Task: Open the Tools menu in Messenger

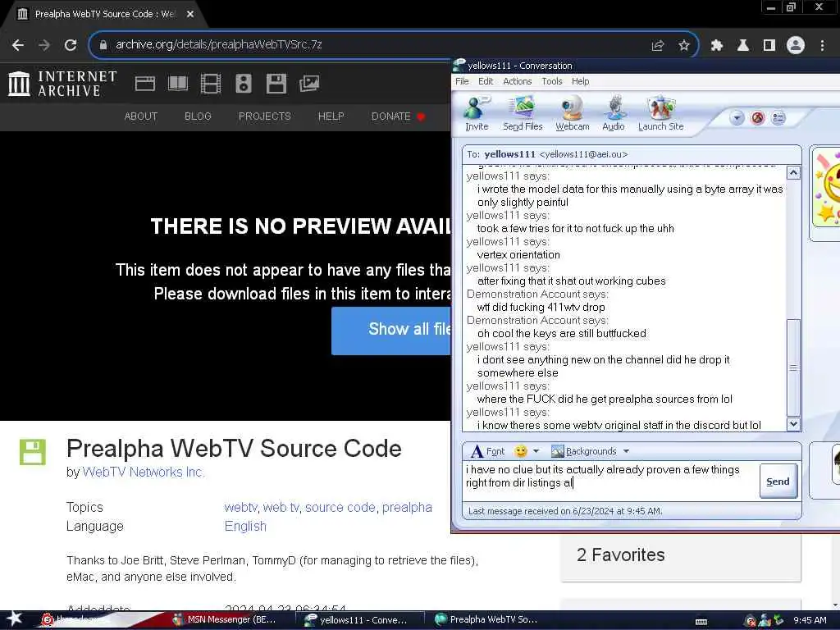Action: click(552, 81)
